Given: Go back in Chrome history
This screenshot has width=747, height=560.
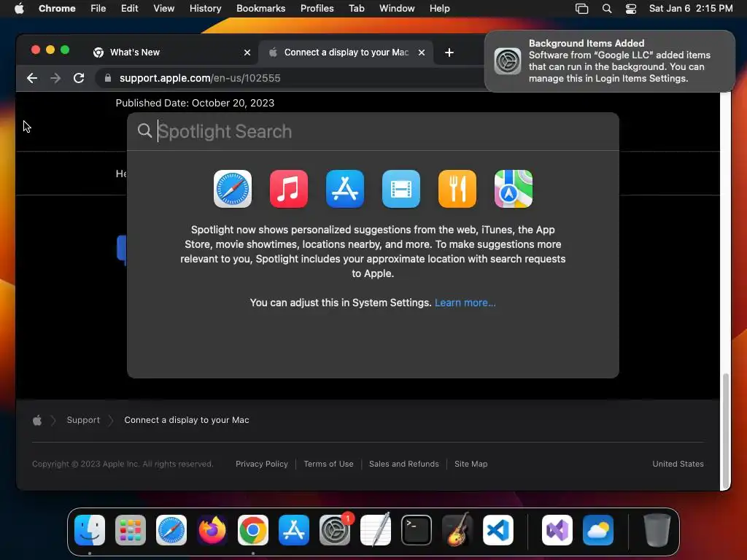Looking at the screenshot, I should point(32,78).
